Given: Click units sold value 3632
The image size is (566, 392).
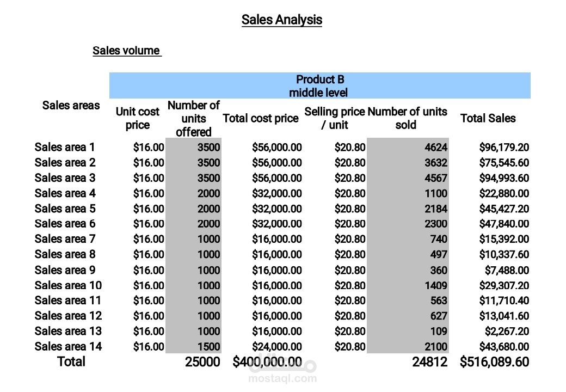Looking at the screenshot, I should point(436,163).
